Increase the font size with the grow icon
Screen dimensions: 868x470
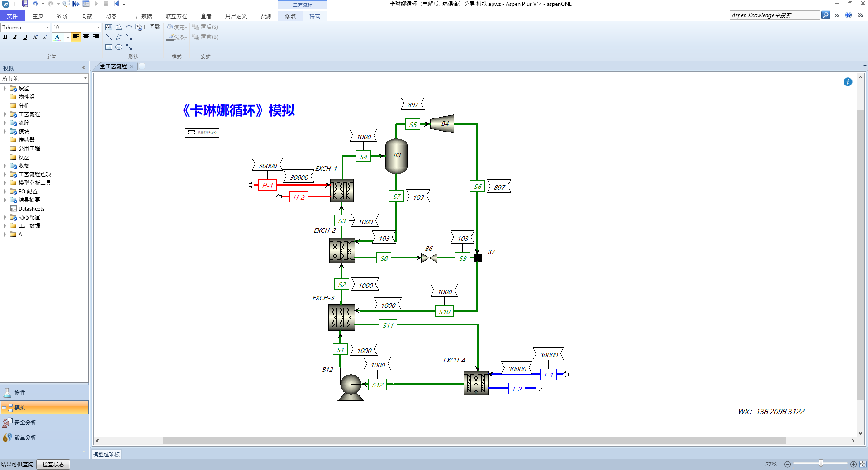point(35,37)
